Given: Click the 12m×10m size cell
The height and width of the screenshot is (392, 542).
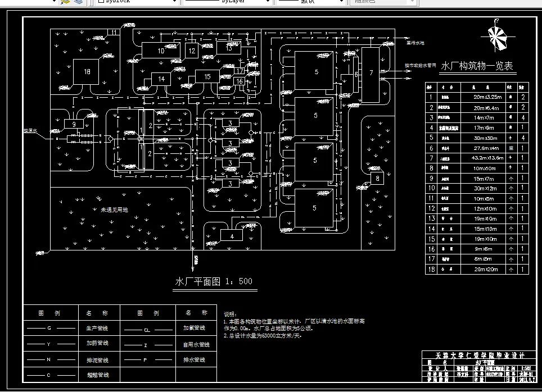Looking at the screenshot, I should (x=483, y=208).
